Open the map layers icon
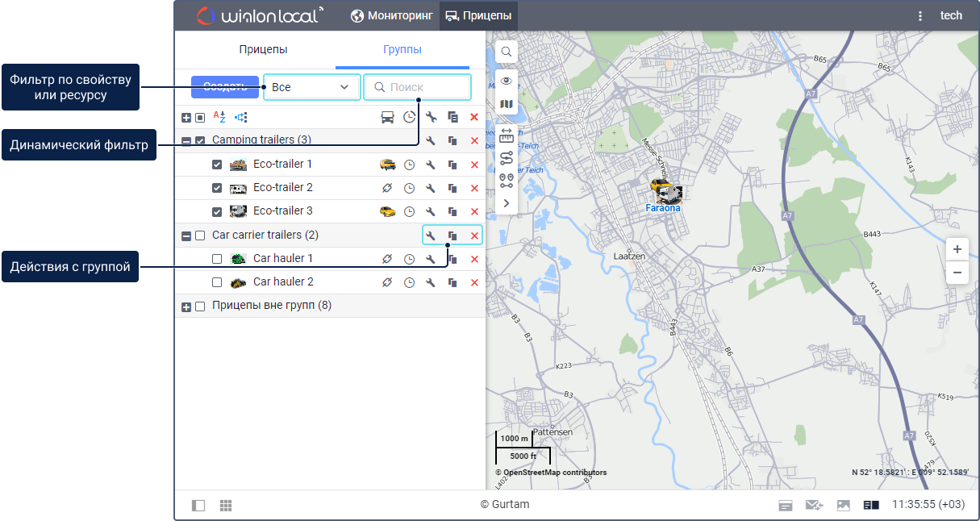Screen dimensions: 980x521 (x=507, y=104)
